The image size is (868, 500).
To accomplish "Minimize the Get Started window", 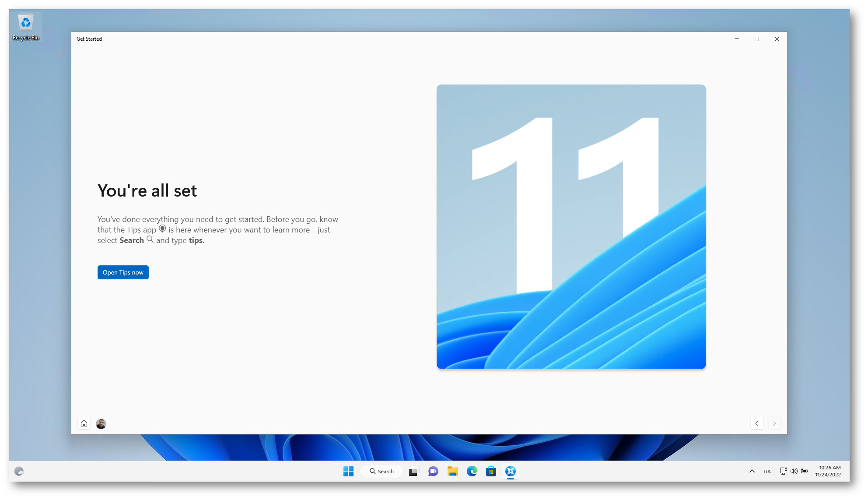I will pos(737,39).
